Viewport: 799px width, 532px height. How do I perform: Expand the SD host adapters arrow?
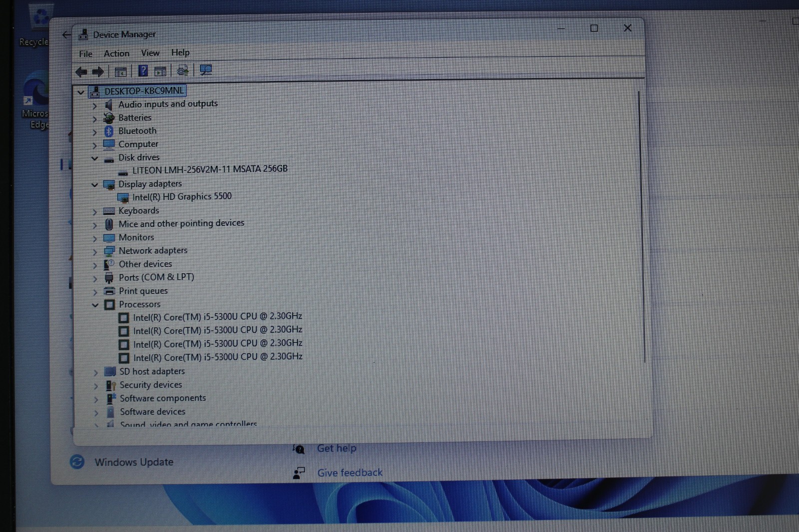click(96, 372)
